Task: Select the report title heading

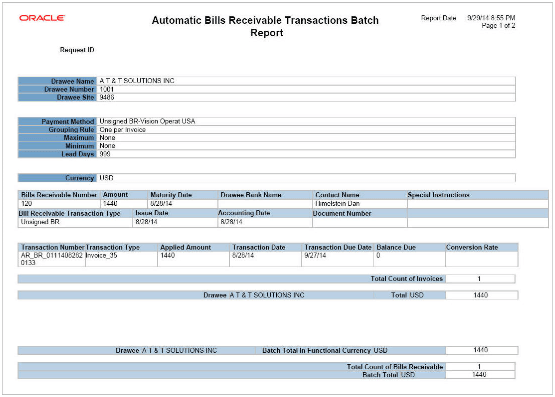Action: tap(265, 26)
